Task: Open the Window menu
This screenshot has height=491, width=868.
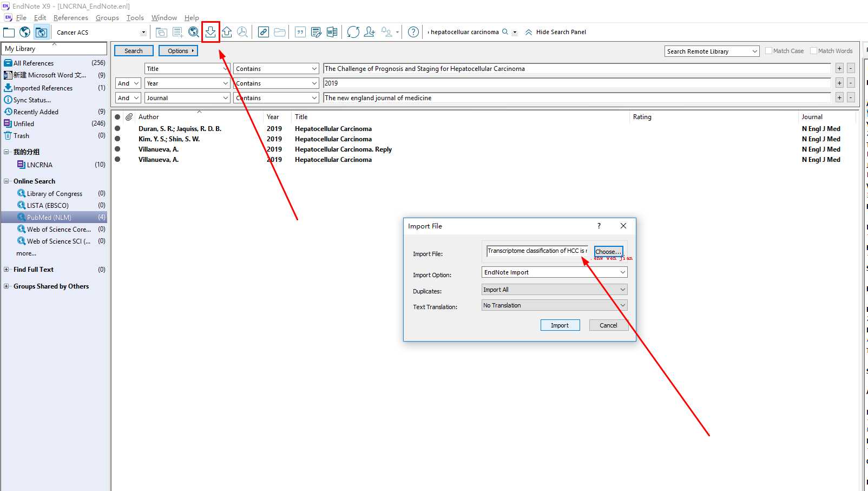Action: [x=164, y=18]
